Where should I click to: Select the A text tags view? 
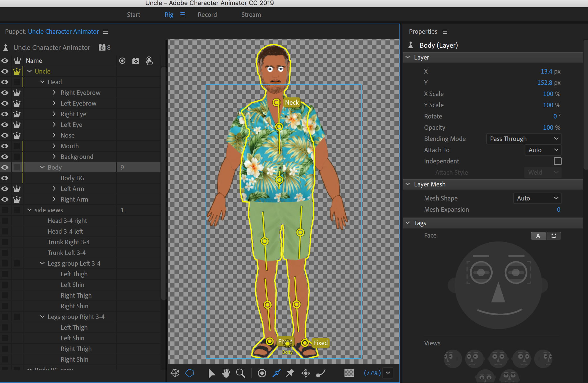[538, 236]
